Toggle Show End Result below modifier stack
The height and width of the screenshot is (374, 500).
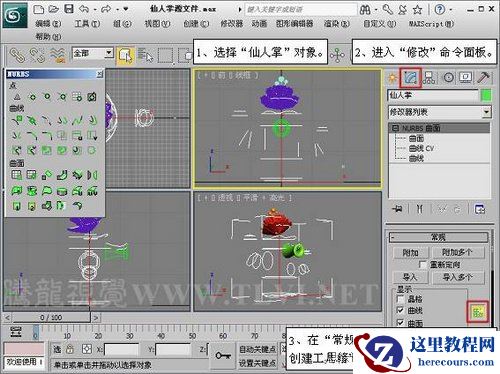(419, 209)
